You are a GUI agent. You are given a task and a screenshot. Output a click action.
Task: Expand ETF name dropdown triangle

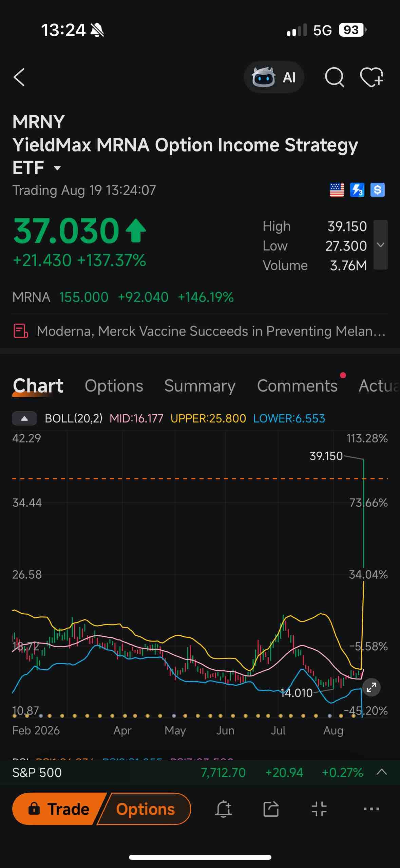pyautogui.click(x=57, y=168)
